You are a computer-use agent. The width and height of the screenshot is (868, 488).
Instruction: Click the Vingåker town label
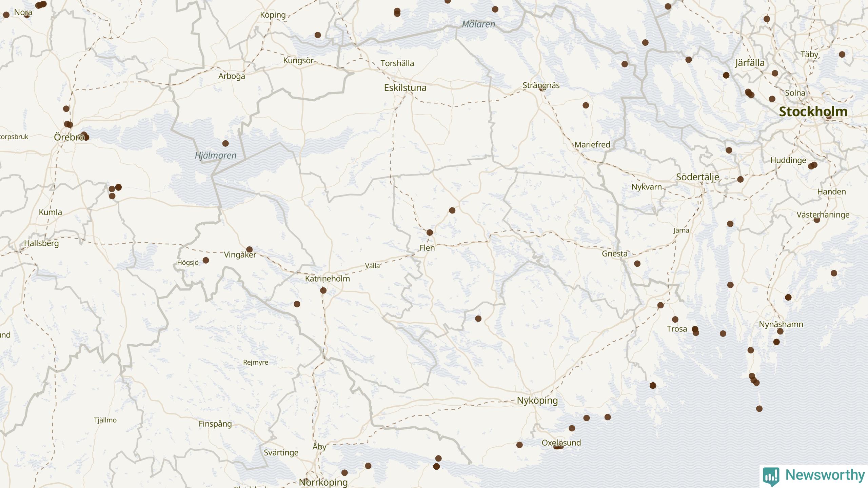coord(240,255)
